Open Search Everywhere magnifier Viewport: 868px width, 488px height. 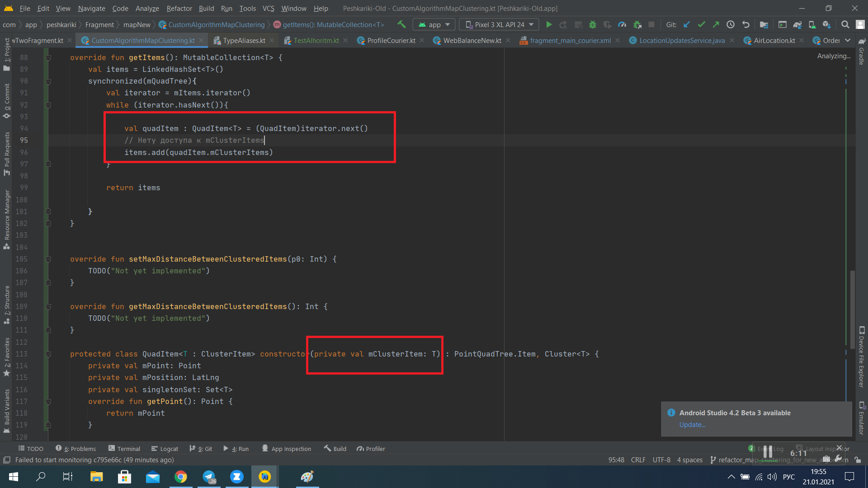[845, 24]
